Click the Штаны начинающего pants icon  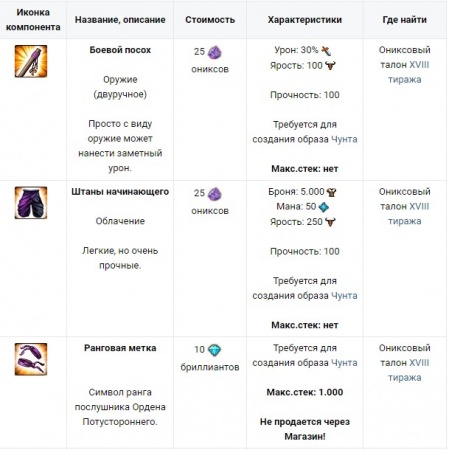tap(31, 203)
